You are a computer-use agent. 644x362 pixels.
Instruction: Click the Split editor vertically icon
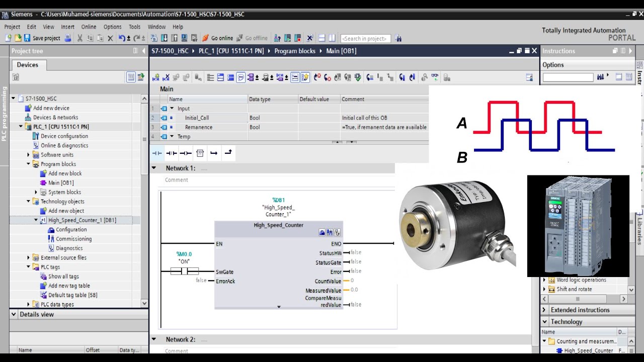click(x=332, y=38)
